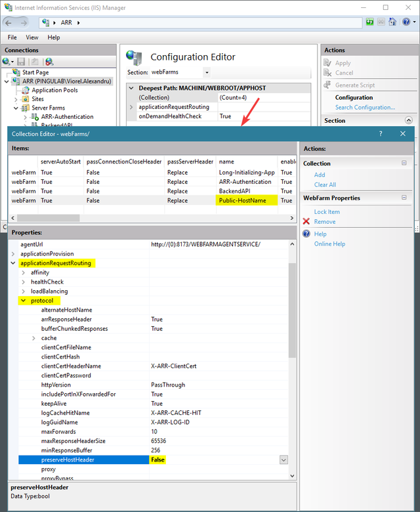
Task: Click the green Refresh page icon
Action: (369, 22)
